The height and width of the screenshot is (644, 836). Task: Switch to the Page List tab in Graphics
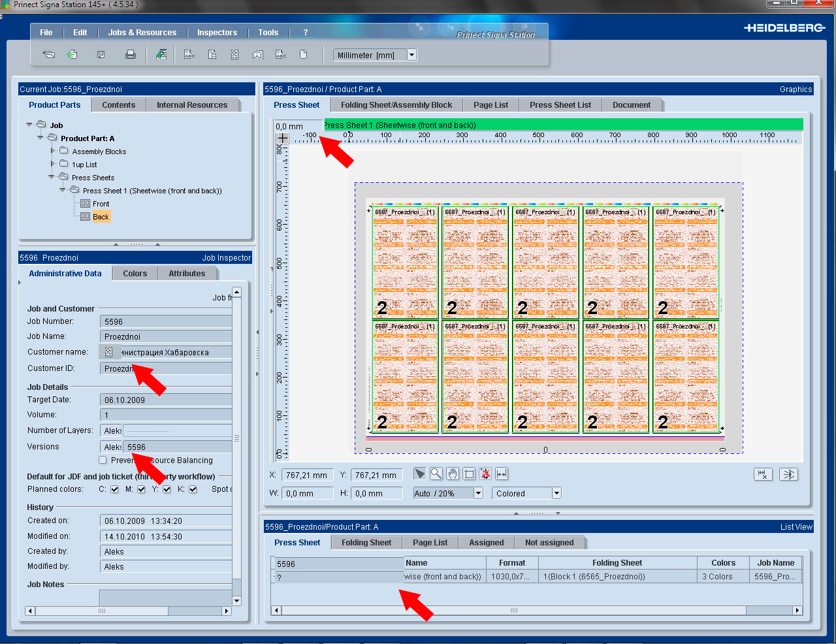(x=490, y=105)
